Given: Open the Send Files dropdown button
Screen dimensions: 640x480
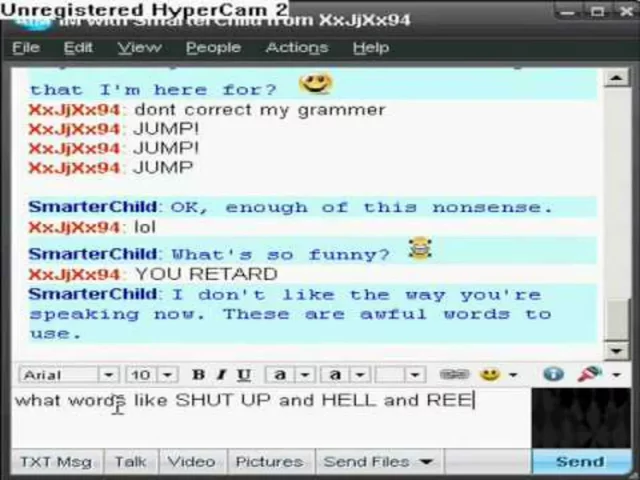Looking at the screenshot, I should tap(380, 462).
